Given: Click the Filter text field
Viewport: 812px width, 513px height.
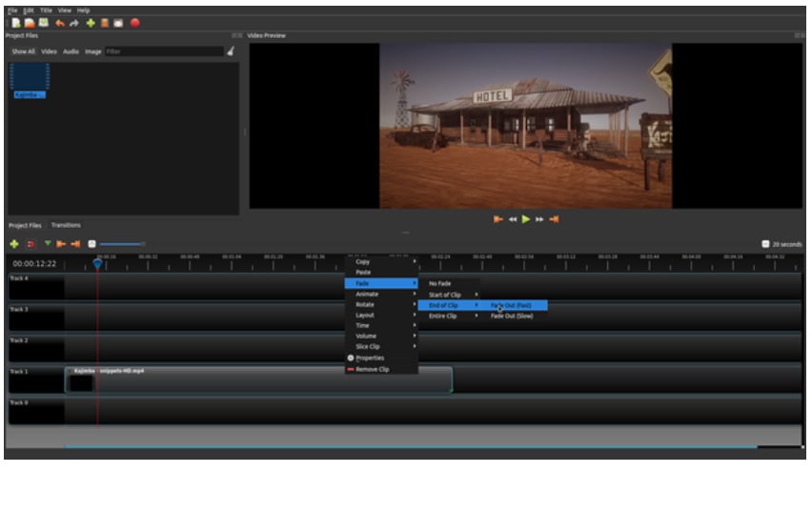Looking at the screenshot, I should (165, 51).
